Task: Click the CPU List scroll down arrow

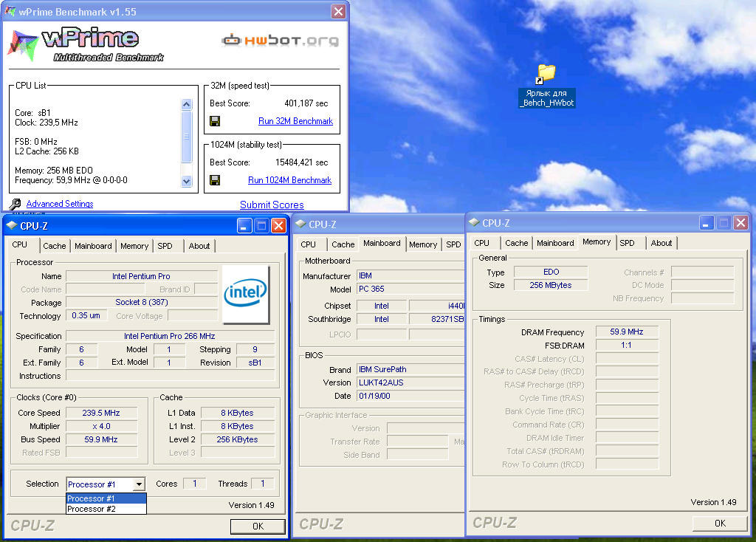Action: [187, 182]
